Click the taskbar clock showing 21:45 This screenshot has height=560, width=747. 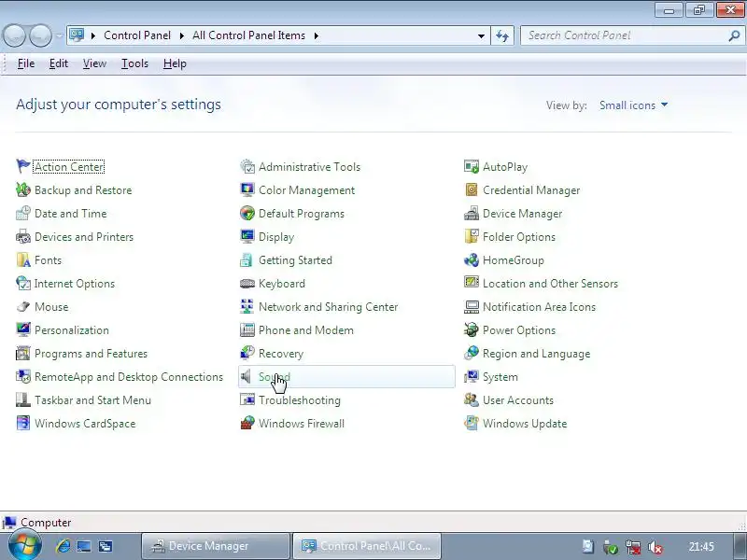(701, 546)
